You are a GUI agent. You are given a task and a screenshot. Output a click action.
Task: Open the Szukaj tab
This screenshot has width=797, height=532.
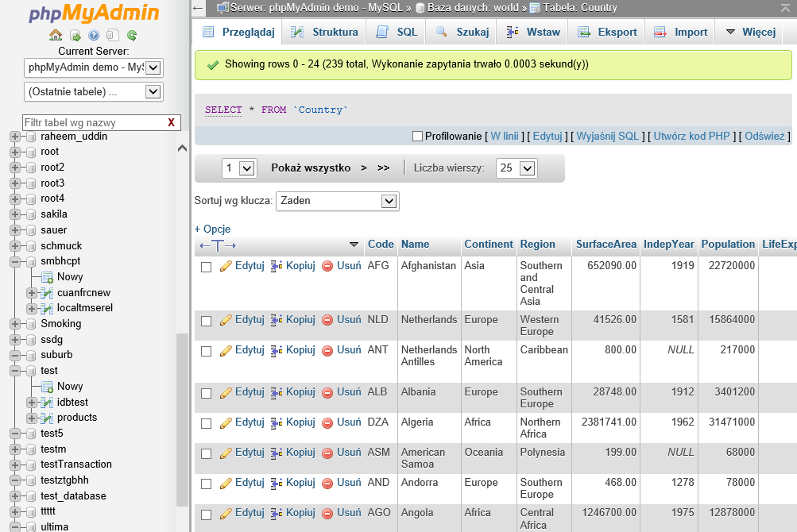462,32
